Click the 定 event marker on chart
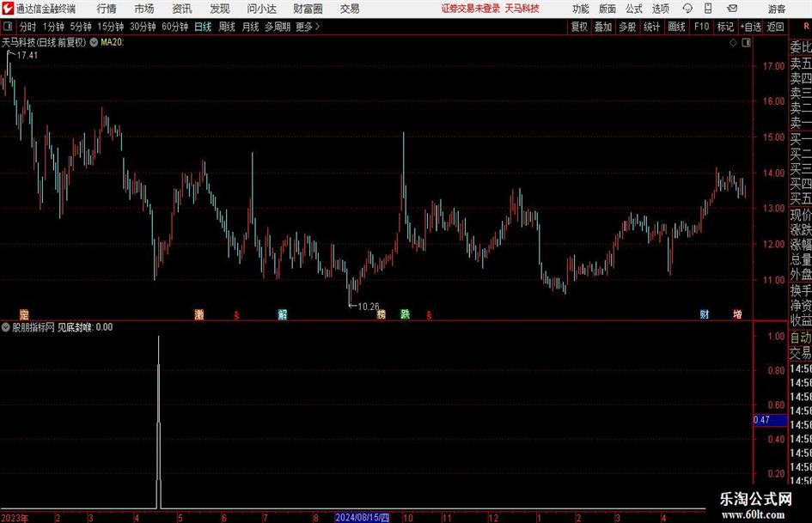 point(24,314)
